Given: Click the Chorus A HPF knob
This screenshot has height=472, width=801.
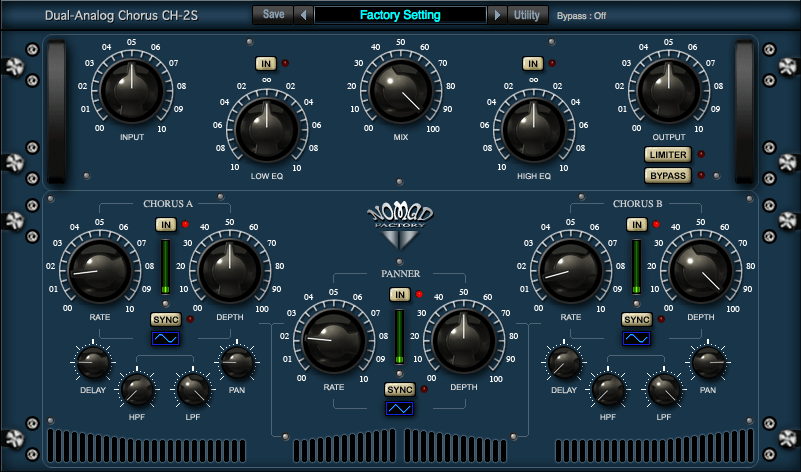Looking at the screenshot, I should [136, 388].
